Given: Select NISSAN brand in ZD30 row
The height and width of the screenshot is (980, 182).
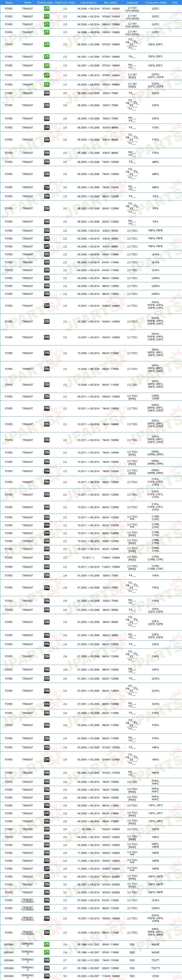Looking at the screenshot, I should point(9,976).
